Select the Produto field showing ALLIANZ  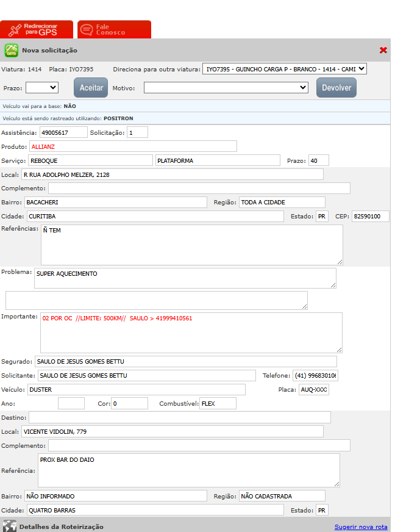(x=133, y=146)
